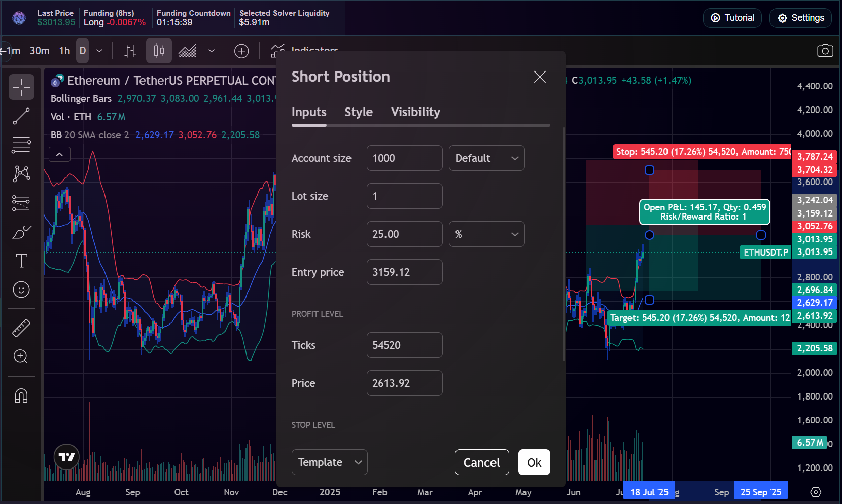Open the emoji icons tool
This screenshot has height=504, width=842.
[x=21, y=290]
